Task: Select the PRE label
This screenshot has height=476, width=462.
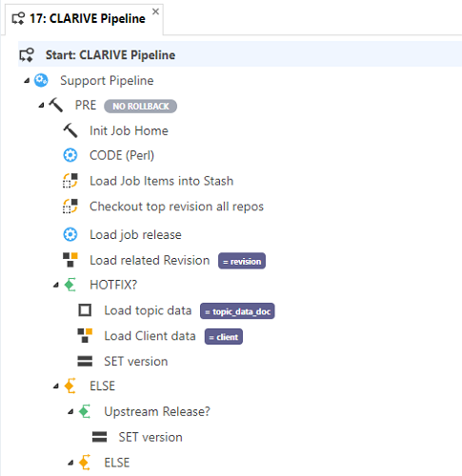Action: coord(86,106)
